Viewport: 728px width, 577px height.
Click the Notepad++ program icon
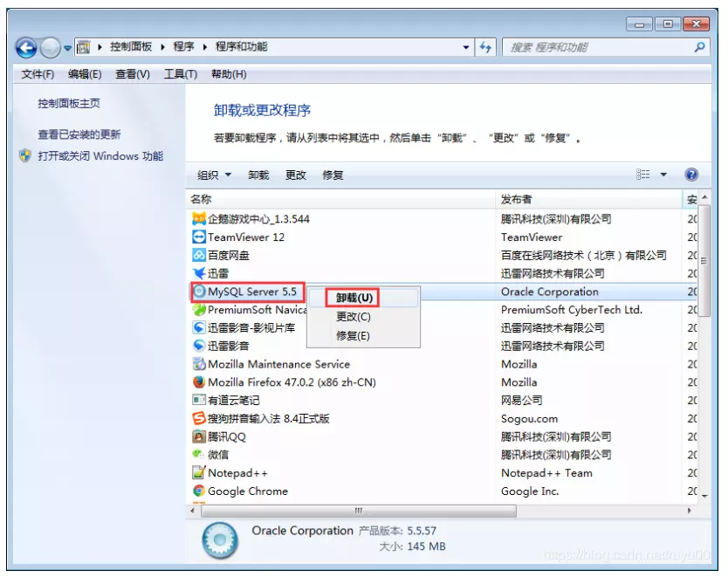click(x=199, y=473)
